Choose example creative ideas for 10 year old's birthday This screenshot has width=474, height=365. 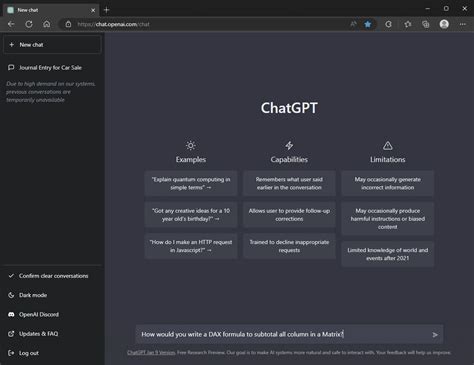(x=191, y=215)
